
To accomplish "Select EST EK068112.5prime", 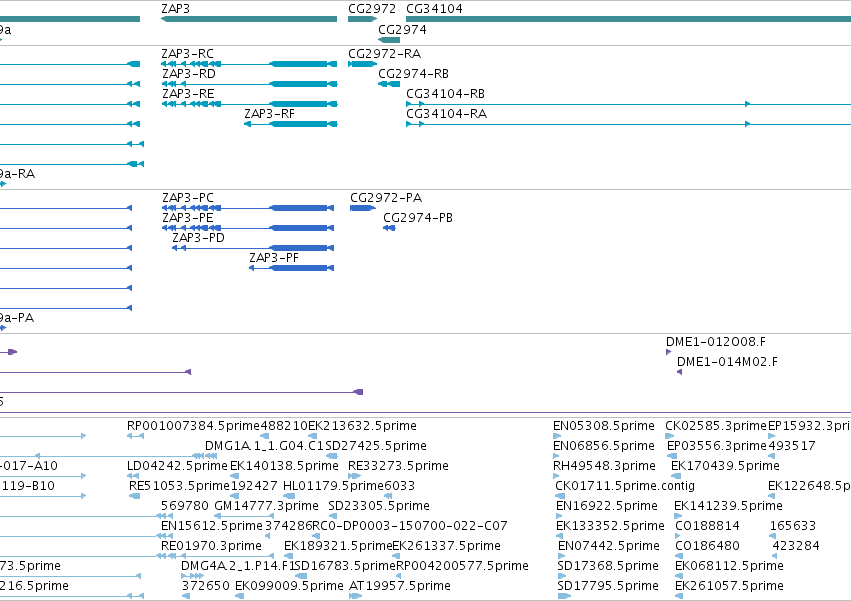I will pos(729,566).
